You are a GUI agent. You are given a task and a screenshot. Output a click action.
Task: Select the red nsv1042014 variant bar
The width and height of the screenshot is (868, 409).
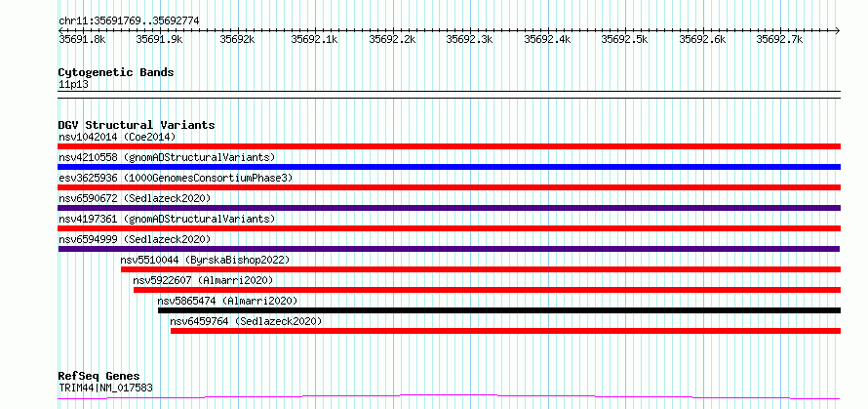click(450, 146)
